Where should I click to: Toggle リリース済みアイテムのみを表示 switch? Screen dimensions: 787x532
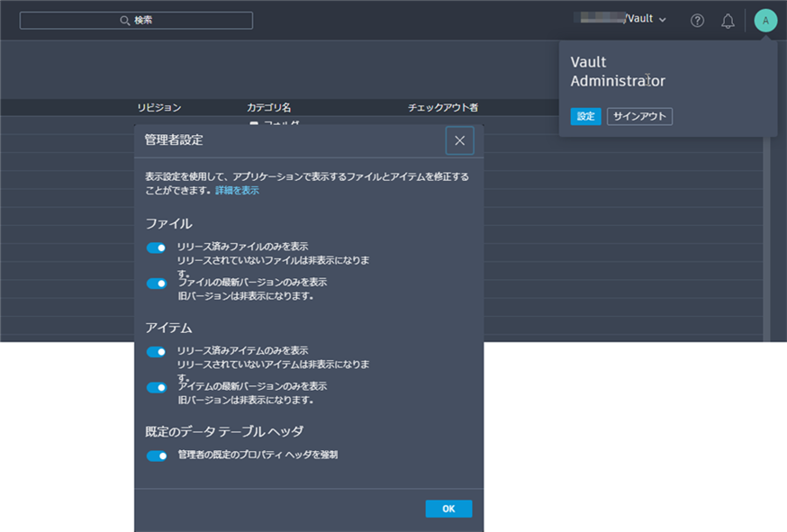coord(156,351)
